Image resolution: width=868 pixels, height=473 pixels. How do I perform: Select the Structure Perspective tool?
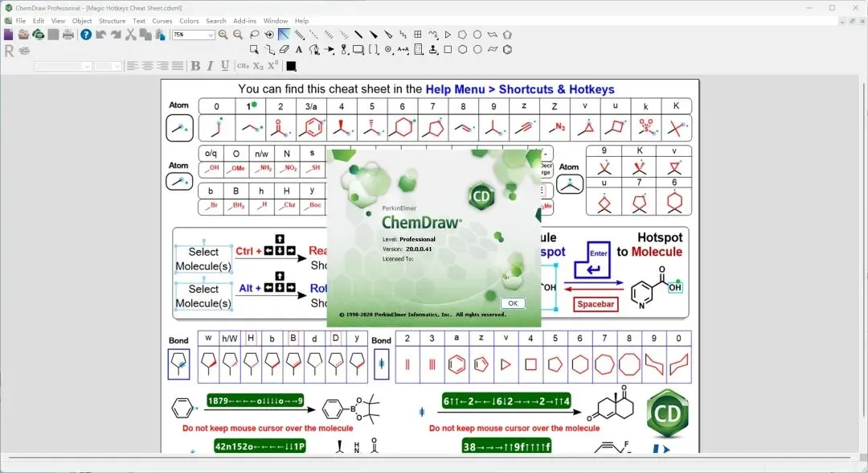click(x=269, y=35)
